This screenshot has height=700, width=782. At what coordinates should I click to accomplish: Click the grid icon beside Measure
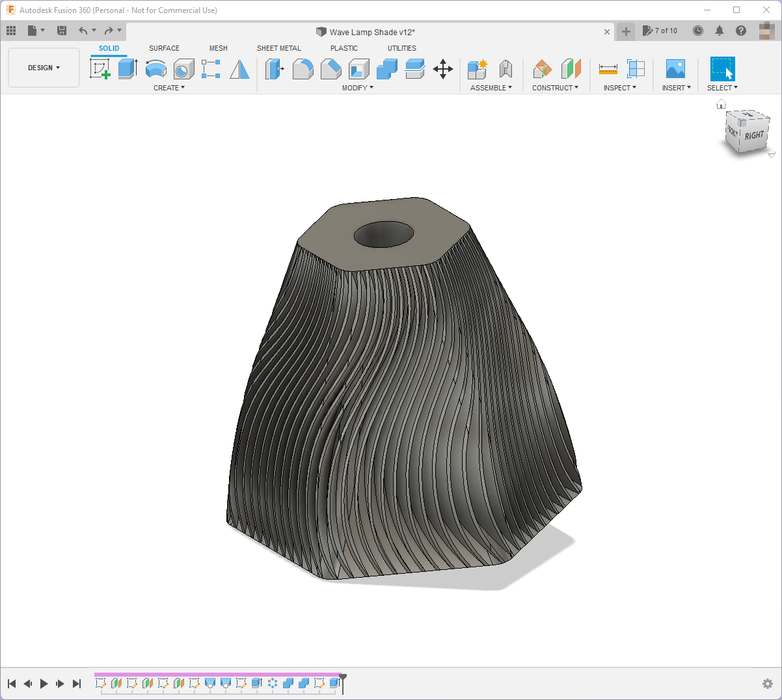tap(636, 69)
